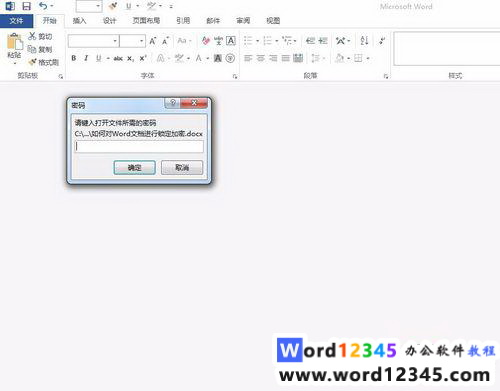Click the multilevel list icon
The width and height of the screenshot is (500, 391).
(x=287, y=41)
